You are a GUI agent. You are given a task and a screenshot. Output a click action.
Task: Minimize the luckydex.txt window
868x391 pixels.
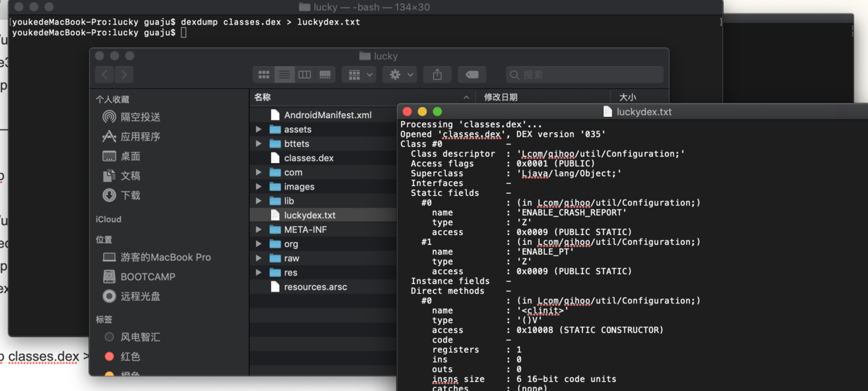coord(422,111)
